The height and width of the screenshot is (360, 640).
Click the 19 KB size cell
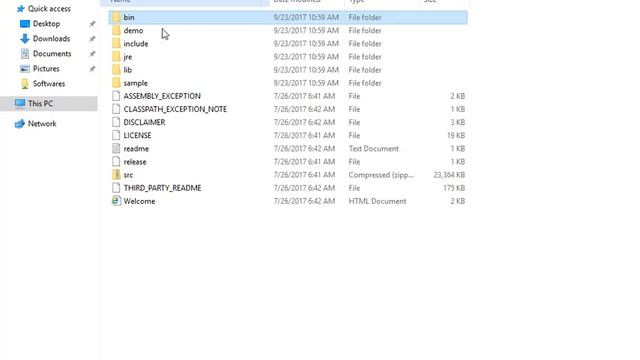tap(456, 135)
